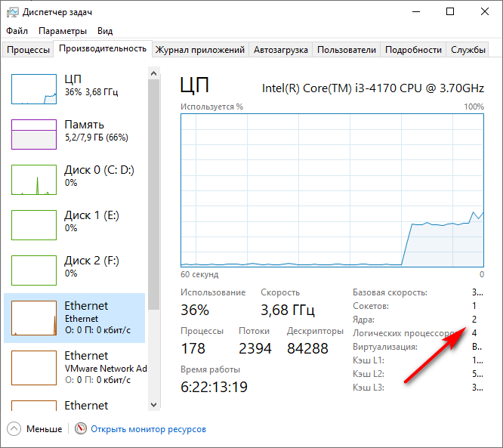503x448 pixels.
Task: Open the Вид menu
Action: pyautogui.click(x=105, y=31)
